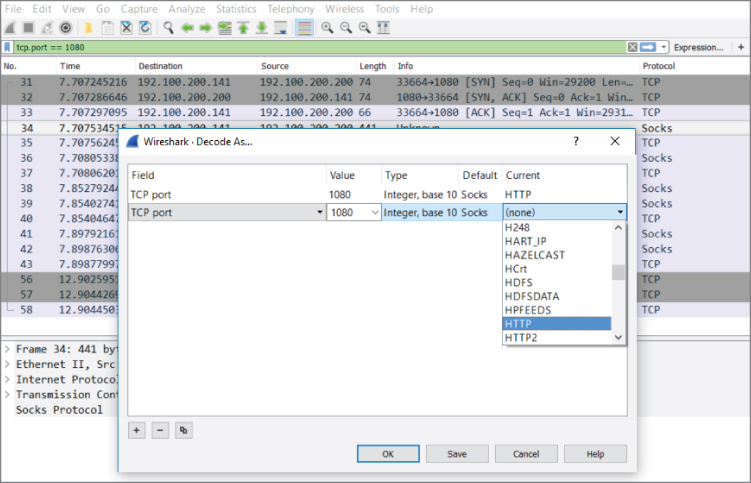Apply the display filter arrow button
Viewport: 751px width, 483px height.
648,47
